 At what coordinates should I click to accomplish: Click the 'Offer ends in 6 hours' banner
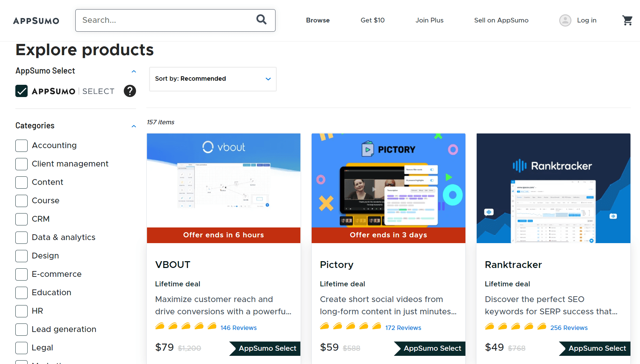tap(224, 235)
